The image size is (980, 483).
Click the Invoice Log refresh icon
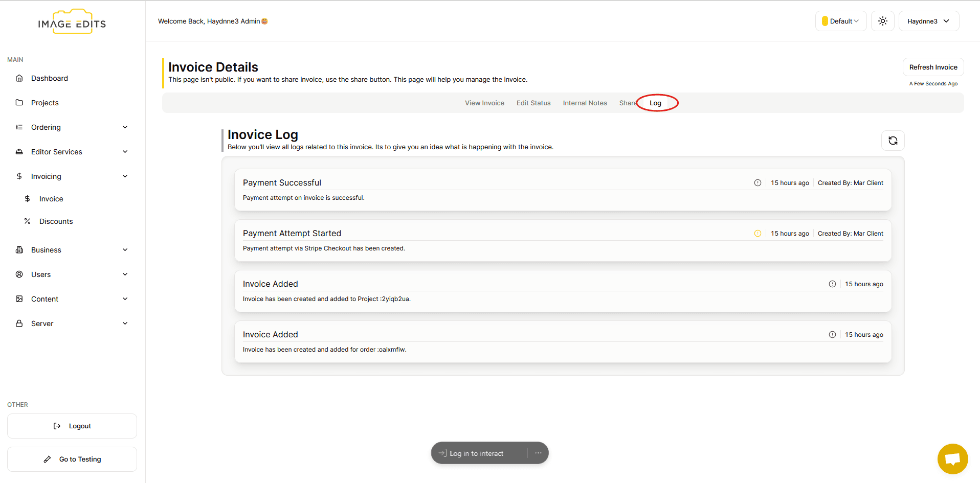click(x=893, y=141)
